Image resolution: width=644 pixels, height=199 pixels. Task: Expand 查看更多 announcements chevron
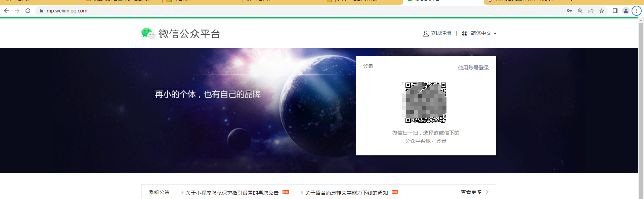487,192
